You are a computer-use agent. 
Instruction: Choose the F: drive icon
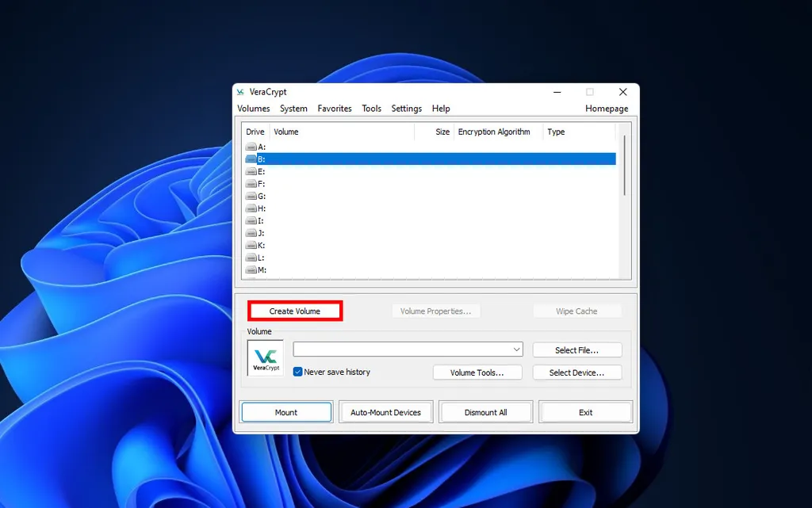pos(251,184)
